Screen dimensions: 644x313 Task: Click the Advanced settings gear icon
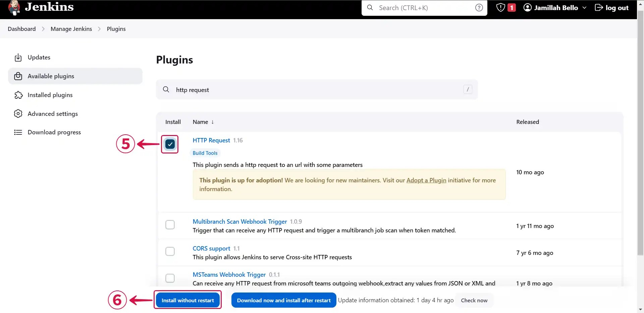coord(18,114)
